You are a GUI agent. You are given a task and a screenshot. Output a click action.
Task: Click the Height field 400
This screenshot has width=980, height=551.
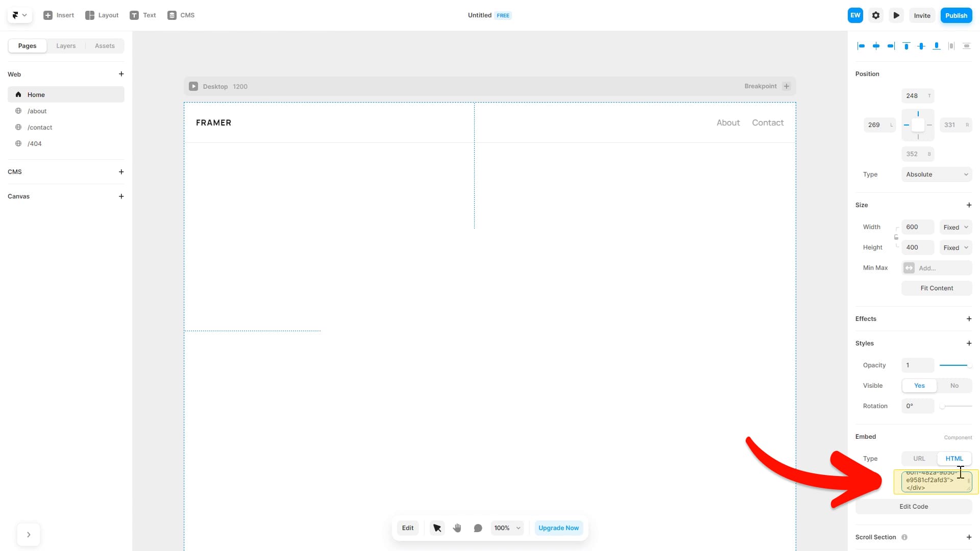918,247
